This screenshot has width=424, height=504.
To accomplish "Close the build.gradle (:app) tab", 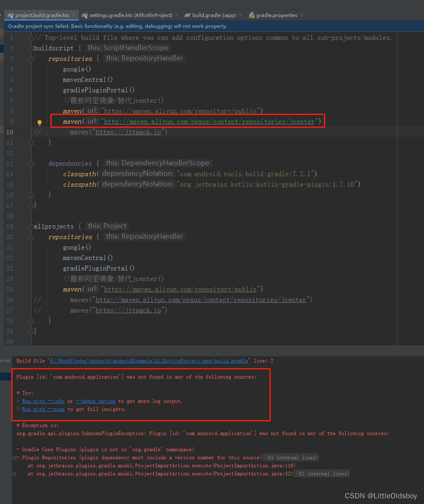I will click(240, 15).
